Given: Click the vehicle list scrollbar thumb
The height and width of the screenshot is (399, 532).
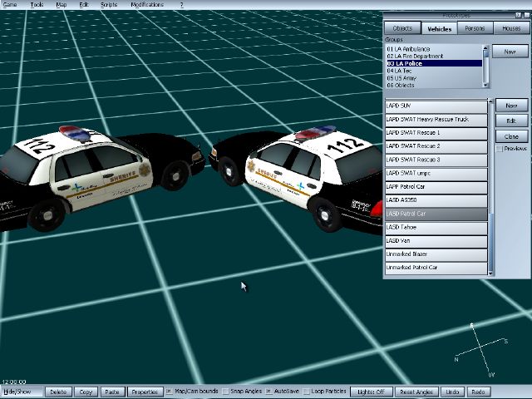Looking at the screenshot, I should [x=490, y=242].
